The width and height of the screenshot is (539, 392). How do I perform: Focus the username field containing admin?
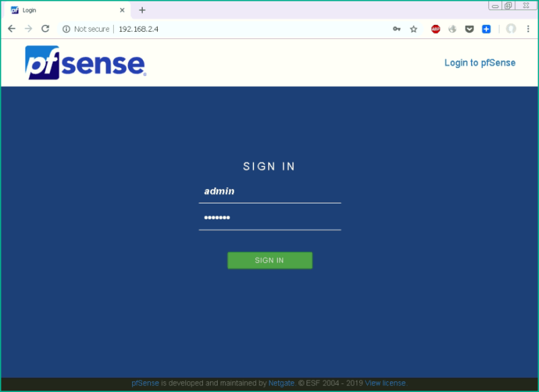pos(270,192)
